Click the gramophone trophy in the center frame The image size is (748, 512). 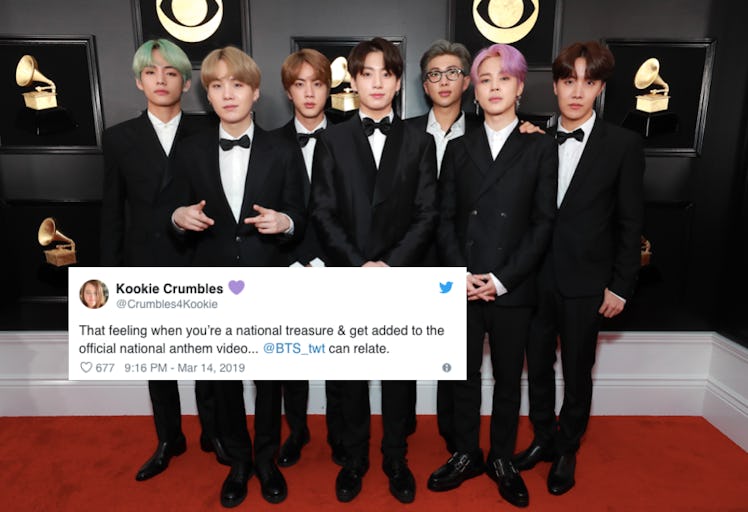click(343, 84)
